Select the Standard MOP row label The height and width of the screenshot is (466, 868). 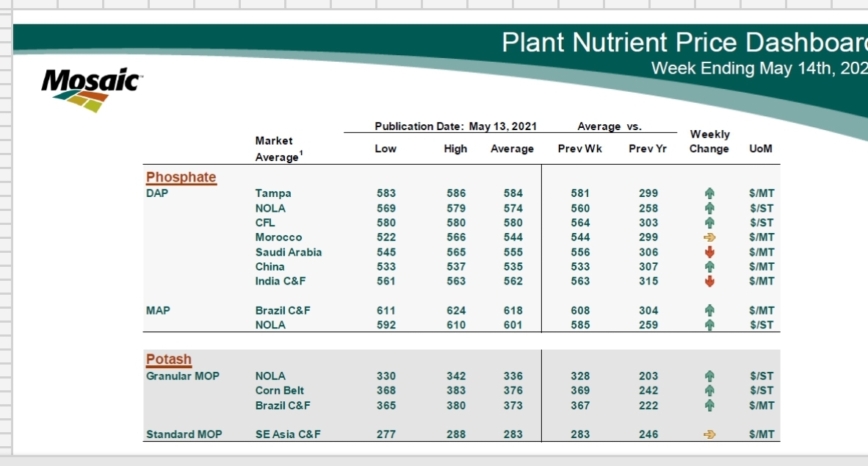coord(184,434)
